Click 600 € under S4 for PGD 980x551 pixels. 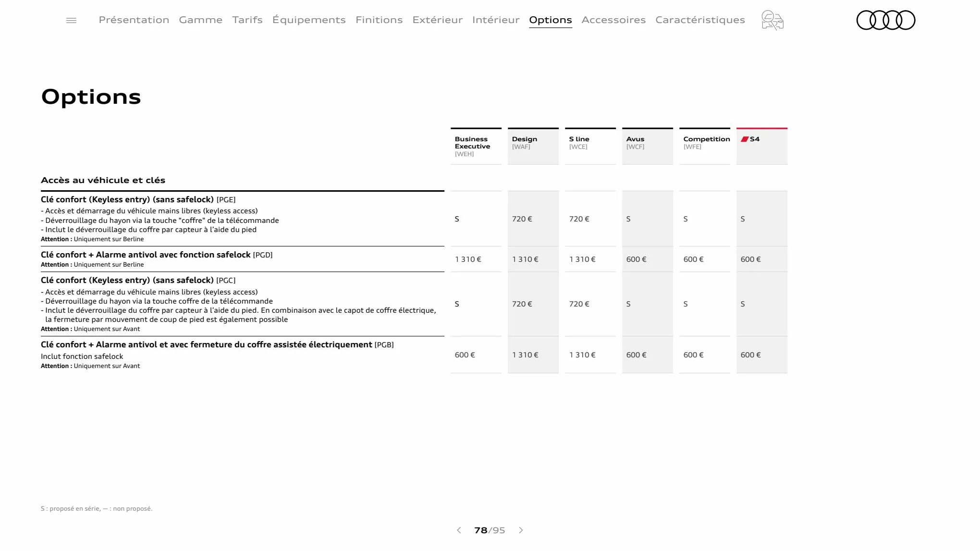(751, 259)
